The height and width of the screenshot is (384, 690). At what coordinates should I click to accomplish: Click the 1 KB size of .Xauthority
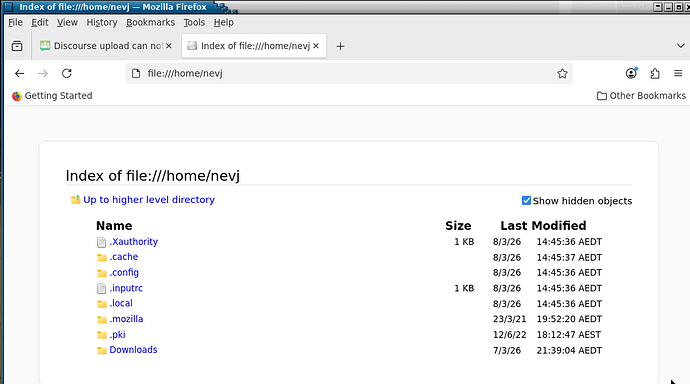click(x=464, y=241)
